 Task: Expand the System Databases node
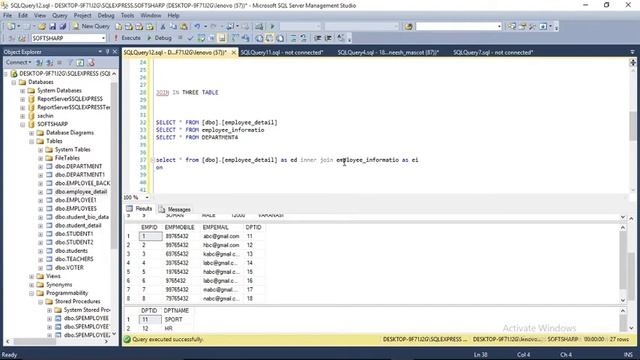(23, 91)
